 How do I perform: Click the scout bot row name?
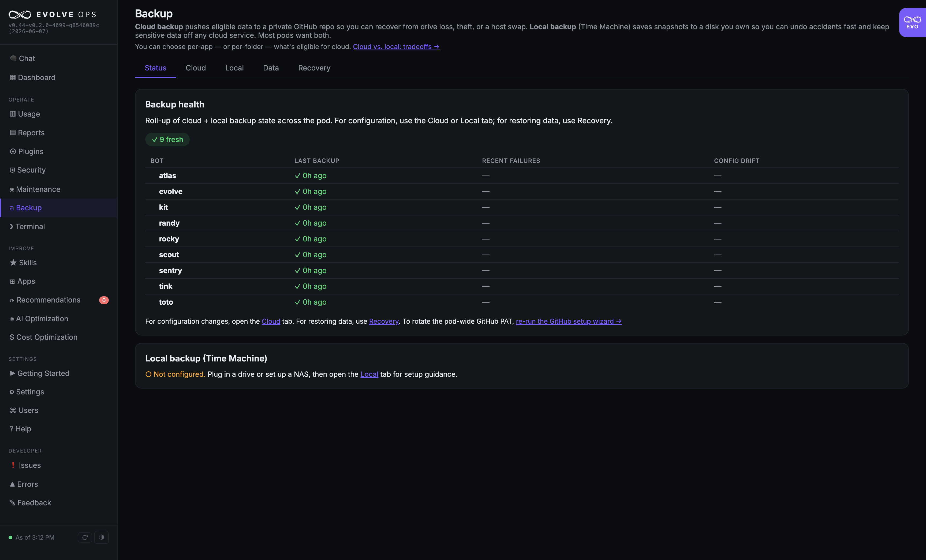tap(169, 255)
